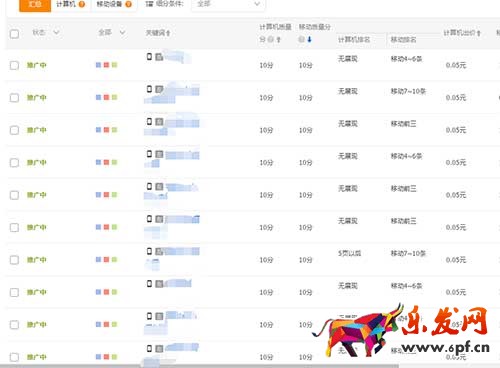
Task: Check the eighth keyword row checkbox
Action: [x=14, y=292]
